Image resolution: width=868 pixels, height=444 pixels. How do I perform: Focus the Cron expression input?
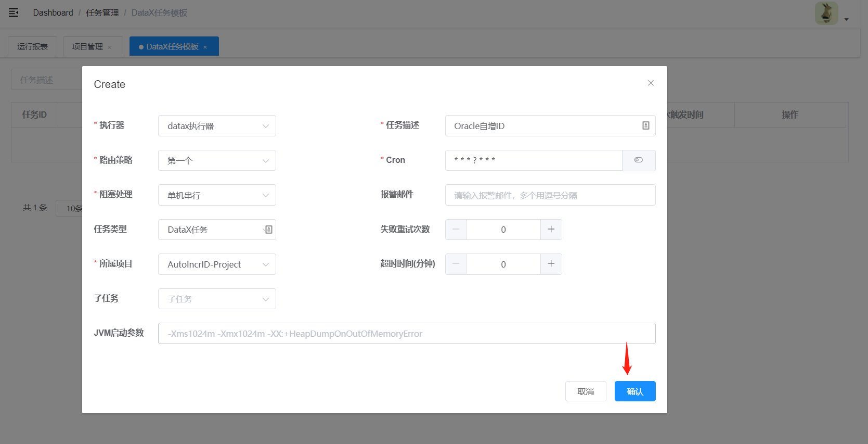(534, 160)
